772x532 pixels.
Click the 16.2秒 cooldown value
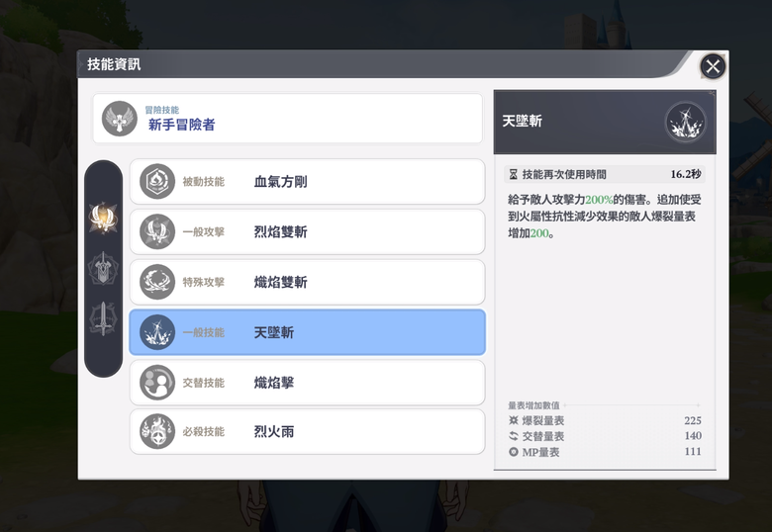(686, 174)
